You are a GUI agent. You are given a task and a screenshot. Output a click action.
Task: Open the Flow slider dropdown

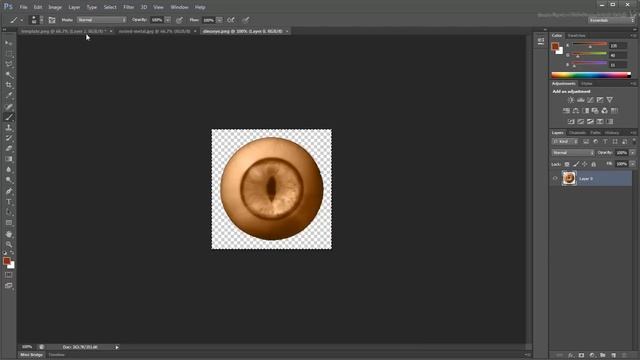pyautogui.click(x=220, y=20)
